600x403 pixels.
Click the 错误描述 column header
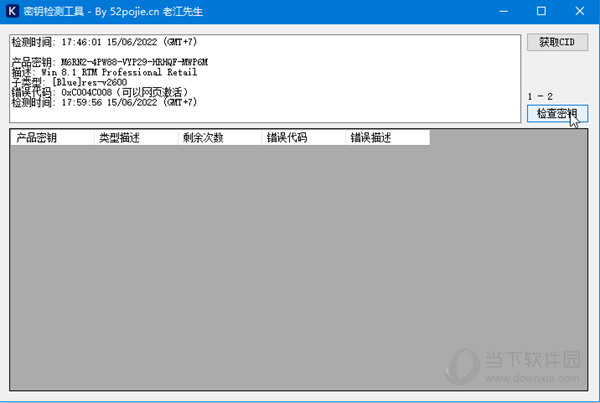point(387,137)
